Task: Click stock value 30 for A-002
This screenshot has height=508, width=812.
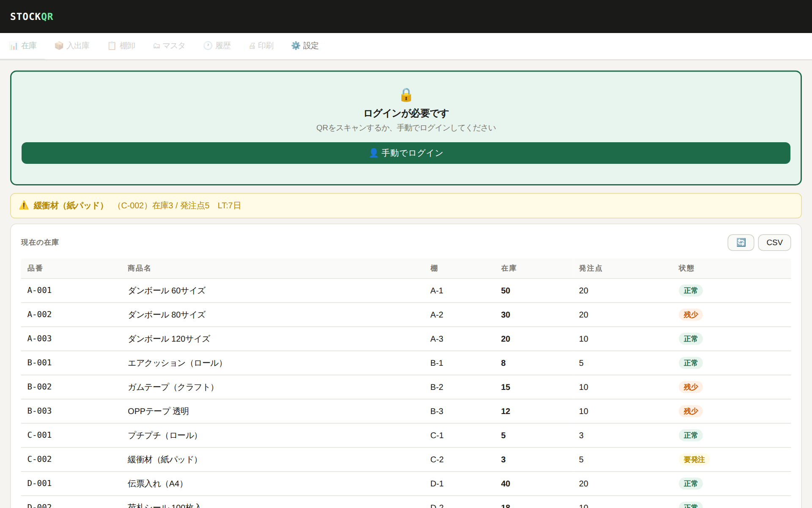Action: [505, 315]
